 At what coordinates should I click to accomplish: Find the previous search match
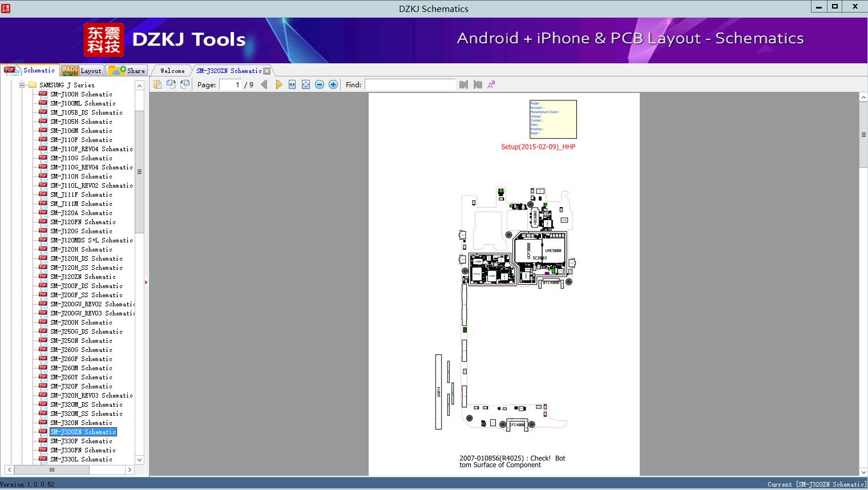[x=463, y=84]
